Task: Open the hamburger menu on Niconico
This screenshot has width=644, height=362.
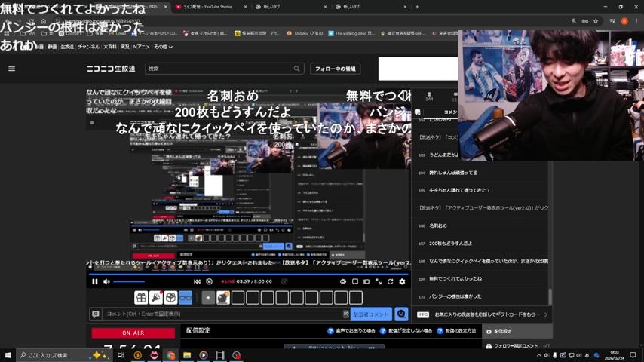Action: click(x=11, y=69)
